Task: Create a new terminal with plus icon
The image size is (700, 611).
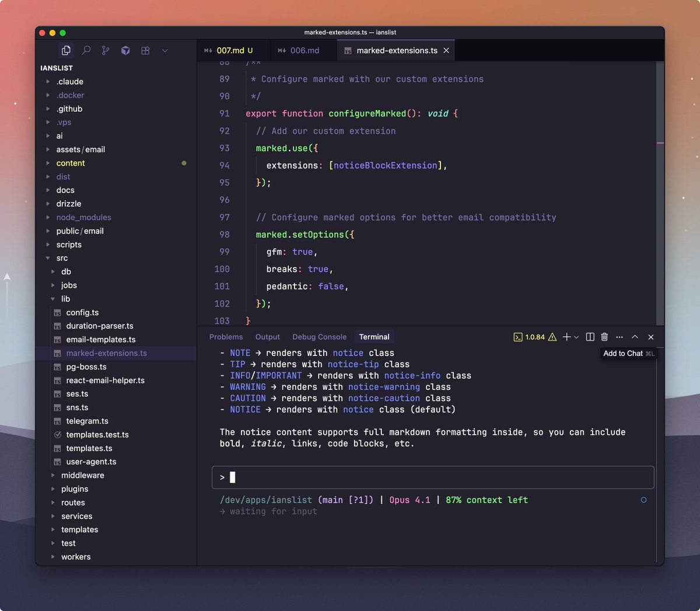Action: (566, 337)
